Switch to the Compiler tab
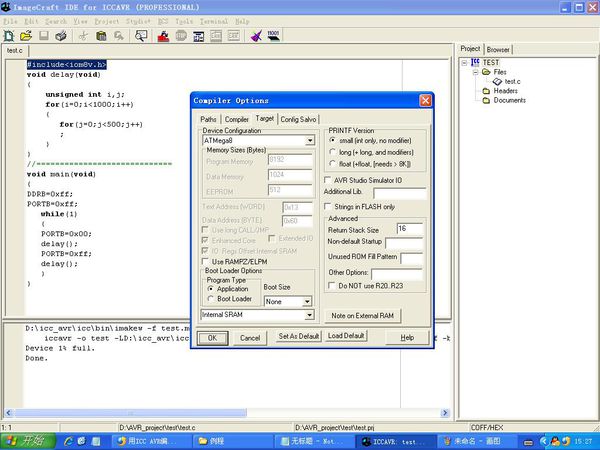 click(x=235, y=119)
